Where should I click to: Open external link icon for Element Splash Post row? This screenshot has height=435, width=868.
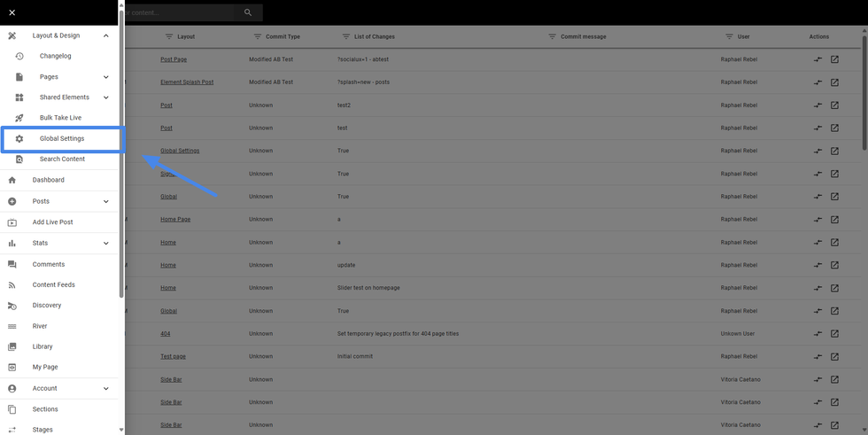pyautogui.click(x=834, y=82)
